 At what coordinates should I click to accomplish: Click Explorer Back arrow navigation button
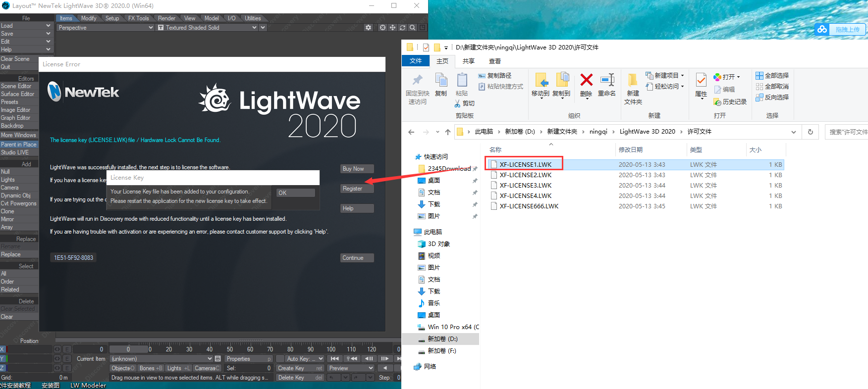tap(411, 132)
